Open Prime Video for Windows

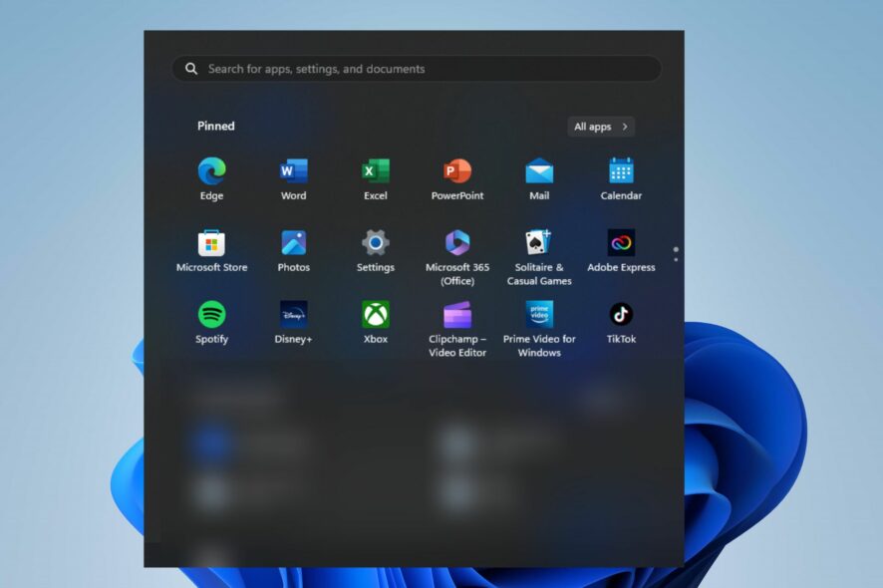[539, 329]
